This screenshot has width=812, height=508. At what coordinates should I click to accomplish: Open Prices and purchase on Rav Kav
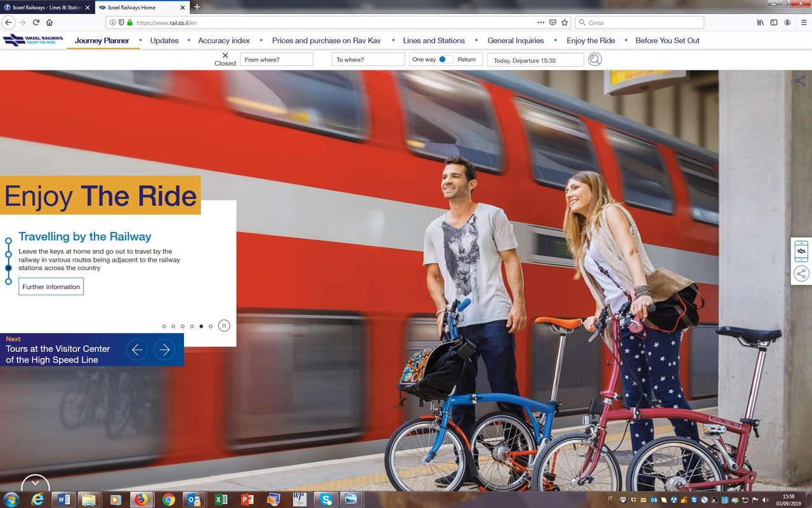click(327, 41)
